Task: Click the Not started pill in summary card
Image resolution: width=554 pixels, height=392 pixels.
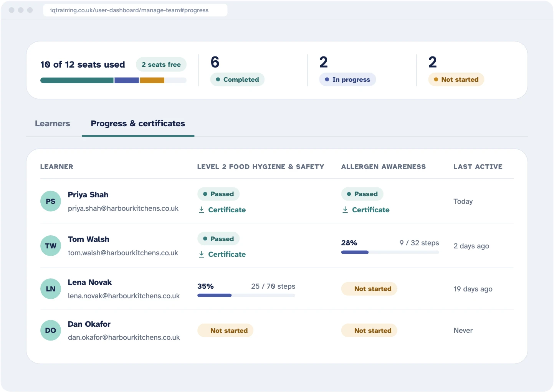Action: coord(456,79)
